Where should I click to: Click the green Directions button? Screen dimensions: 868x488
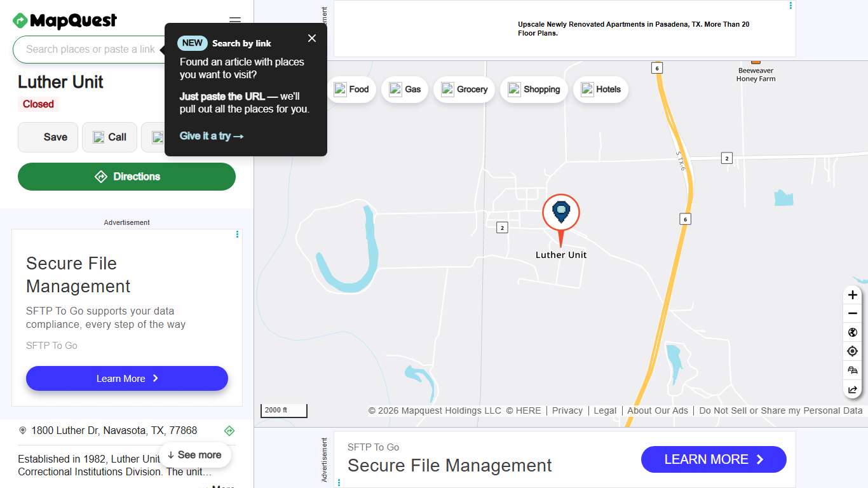coord(126,177)
